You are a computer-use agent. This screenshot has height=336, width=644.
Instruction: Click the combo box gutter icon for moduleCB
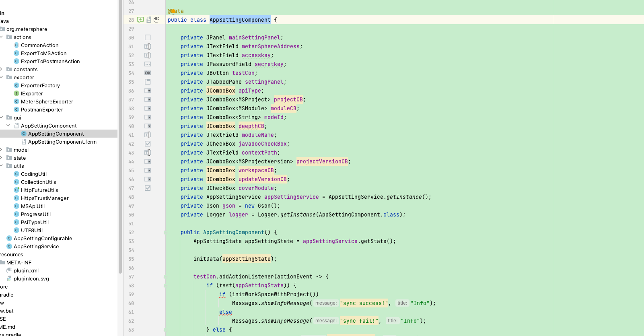pos(148,108)
